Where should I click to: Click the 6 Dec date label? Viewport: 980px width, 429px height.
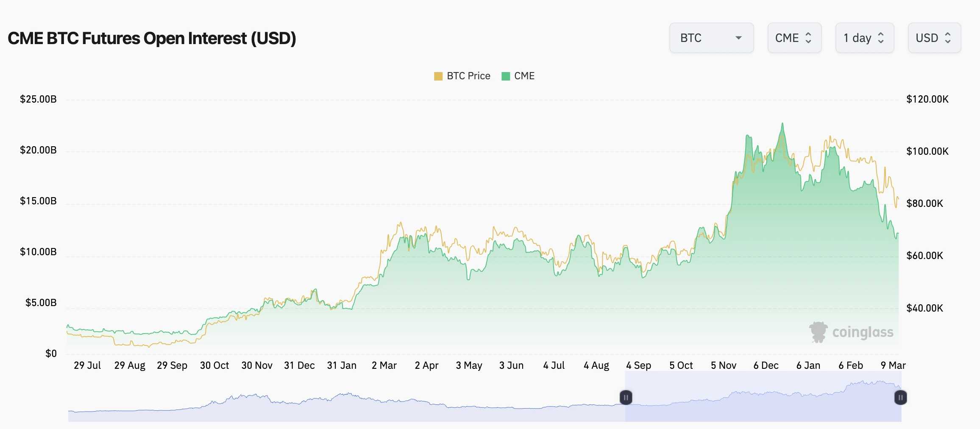pyautogui.click(x=766, y=365)
